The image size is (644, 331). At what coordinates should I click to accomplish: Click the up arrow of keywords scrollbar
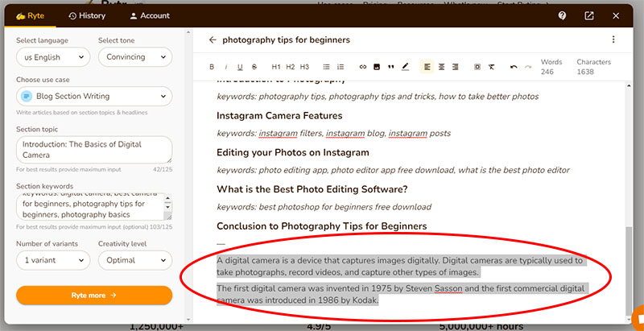(167, 197)
